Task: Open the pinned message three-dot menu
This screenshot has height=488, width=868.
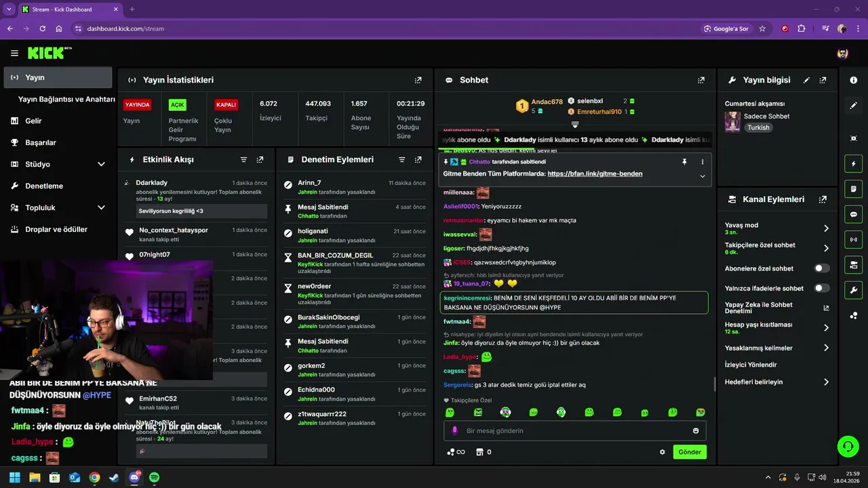Action: point(702,162)
